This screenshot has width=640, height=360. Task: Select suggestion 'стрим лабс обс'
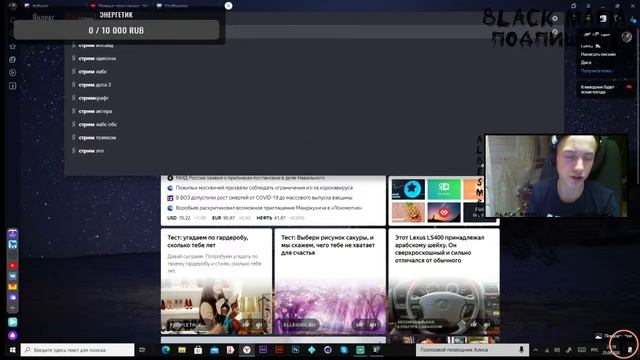click(x=98, y=124)
